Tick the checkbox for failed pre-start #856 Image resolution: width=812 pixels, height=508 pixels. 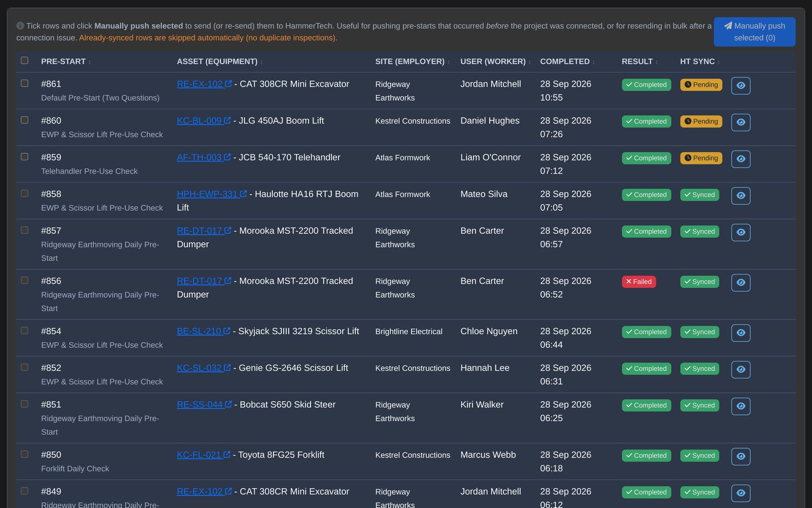(x=24, y=280)
